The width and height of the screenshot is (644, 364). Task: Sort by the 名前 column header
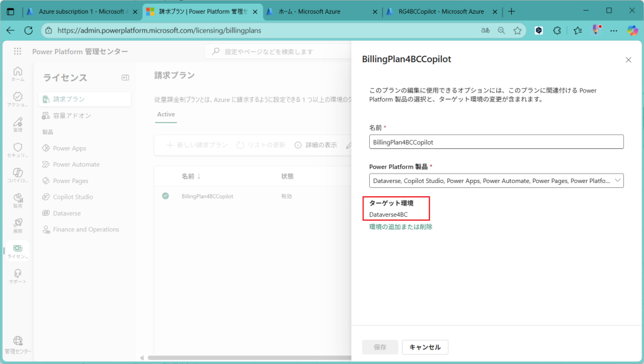(191, 176)
